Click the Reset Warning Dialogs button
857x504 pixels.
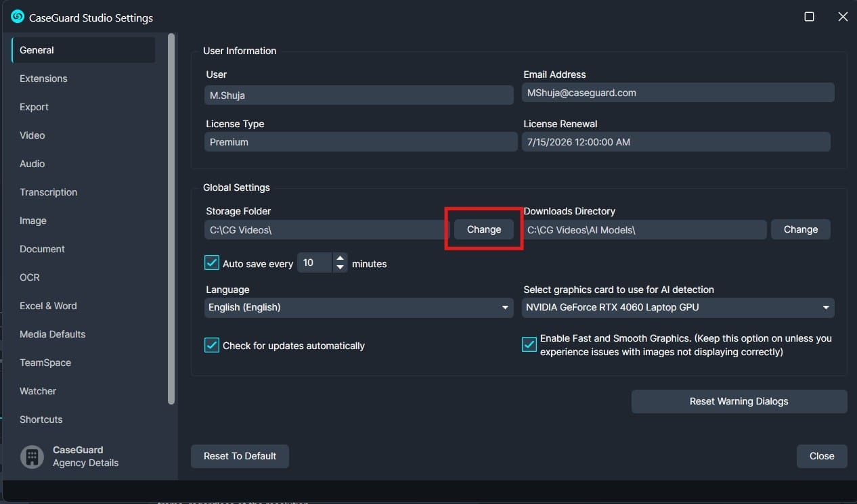coord(738,401)
